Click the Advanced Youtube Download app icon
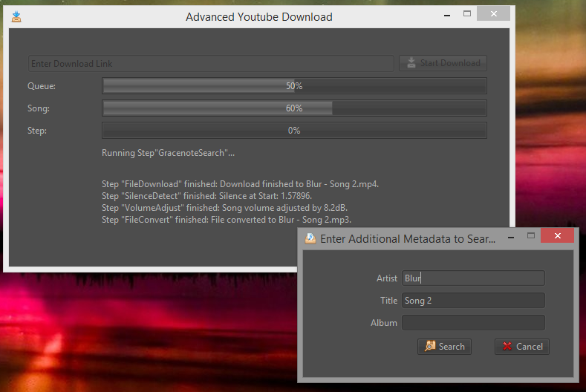Viewport: 586px width, 392px height. (x=16, y=17)
